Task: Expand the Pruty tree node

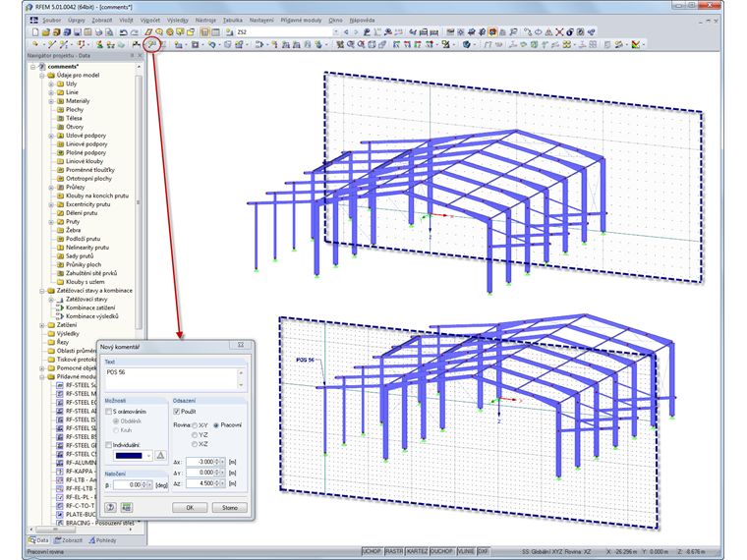Action: [51, 221]
